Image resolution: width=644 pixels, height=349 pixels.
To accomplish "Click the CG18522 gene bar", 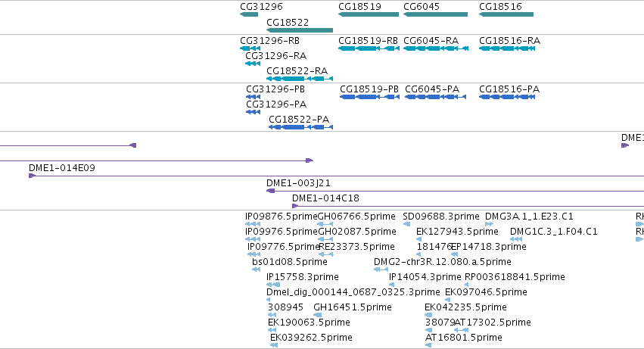I will point(300,30).
